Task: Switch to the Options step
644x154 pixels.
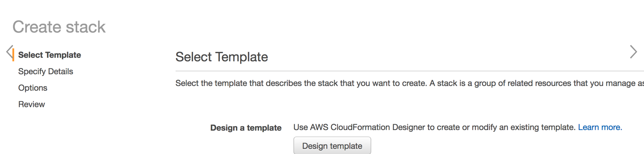Action: [x=33, y=88]
